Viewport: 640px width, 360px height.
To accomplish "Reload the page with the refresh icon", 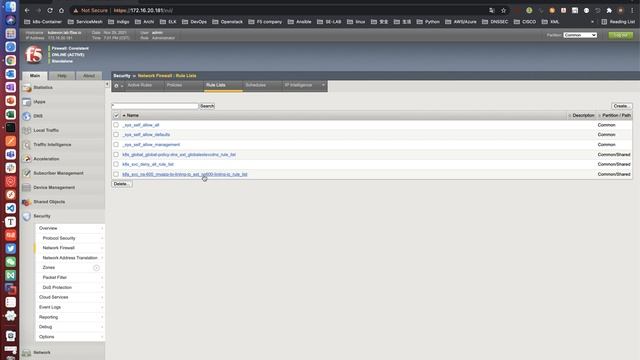I will click(x=50, y=10).
